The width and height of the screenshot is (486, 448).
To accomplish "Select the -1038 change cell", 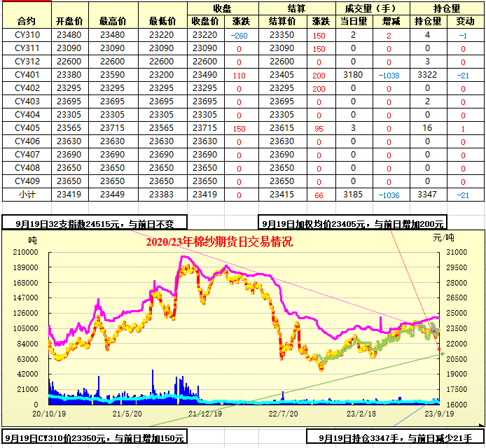I will click(389, 75).
